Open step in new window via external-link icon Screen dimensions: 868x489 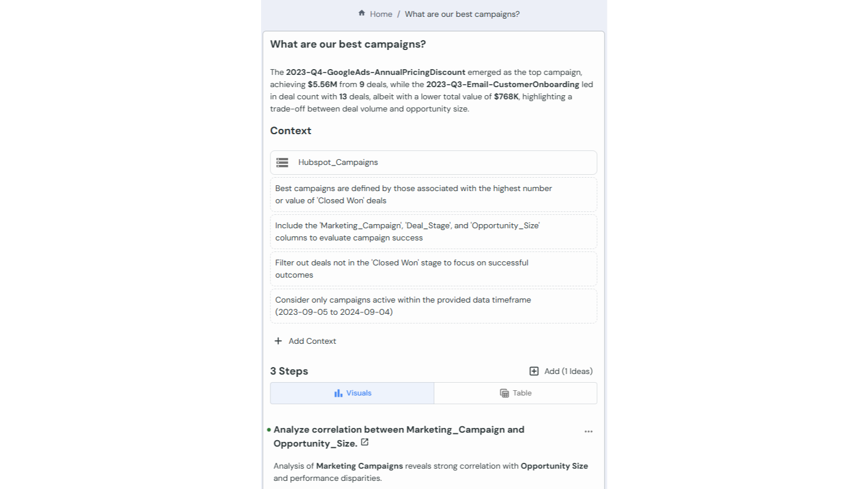tap(364, 443)
